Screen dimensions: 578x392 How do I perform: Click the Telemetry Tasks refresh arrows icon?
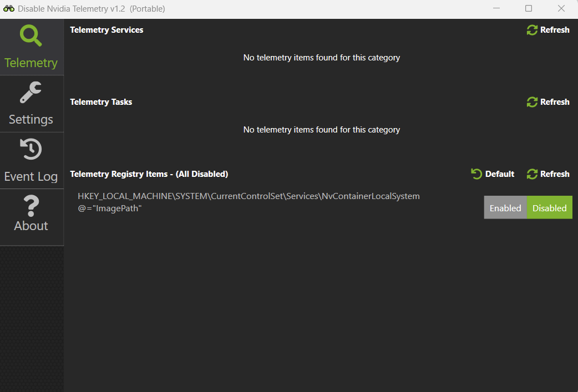pos(532,102)
